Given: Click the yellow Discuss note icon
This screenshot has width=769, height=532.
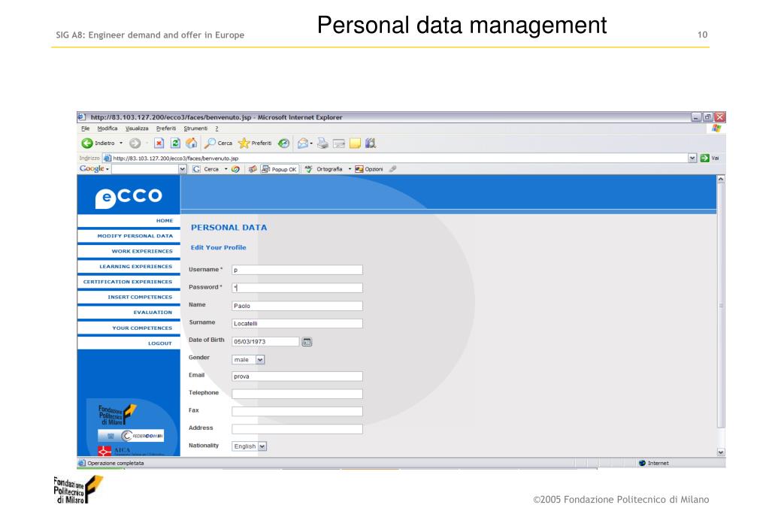Looking at the screenshot, I should click(355, 144).
